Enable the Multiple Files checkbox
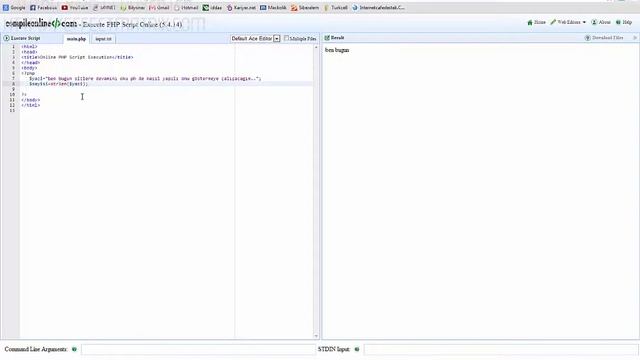Image resolution: width=640 pixels, height=360 pixels. (286, 38)
